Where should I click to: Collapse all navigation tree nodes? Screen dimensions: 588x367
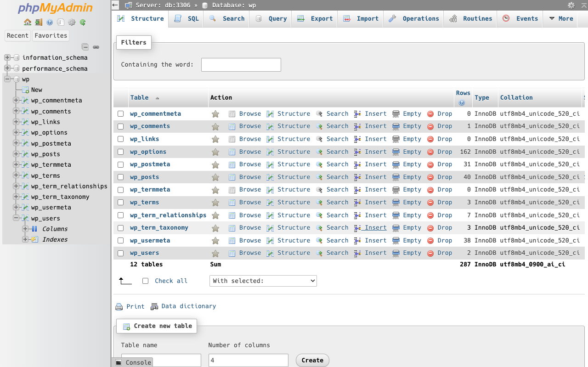(85, 47)
